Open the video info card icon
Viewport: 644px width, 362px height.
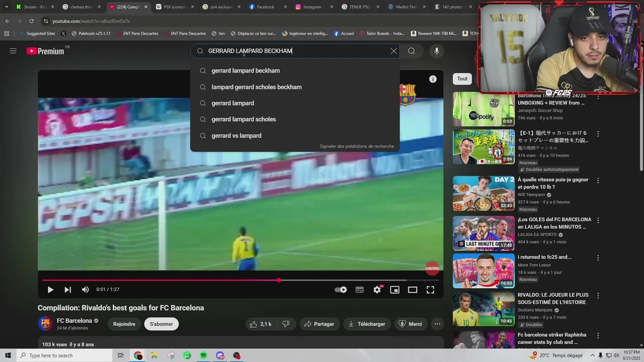pyautogui.click(x=433, y=79)
